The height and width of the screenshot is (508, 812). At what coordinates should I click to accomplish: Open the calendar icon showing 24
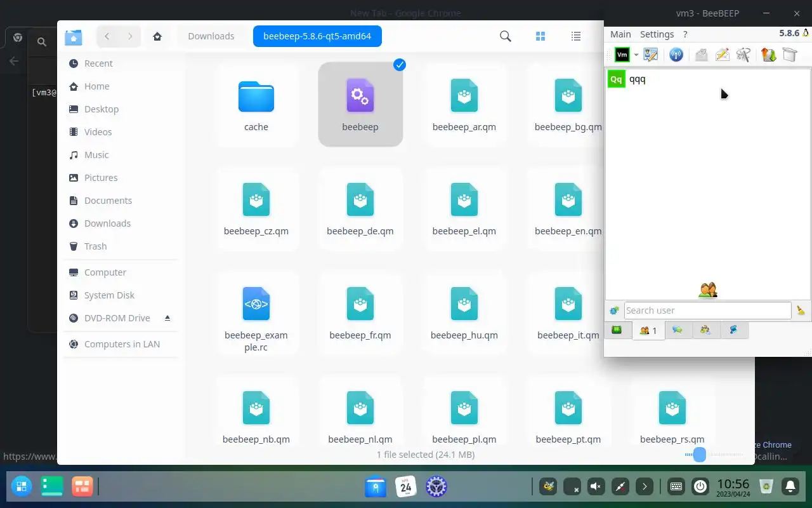click(406, 487)
